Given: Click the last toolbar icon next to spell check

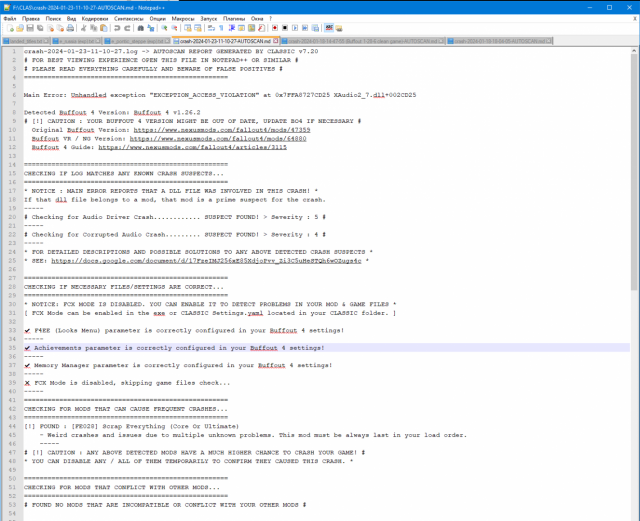Looking at the screenshot, I should click(x=339, y=28).
